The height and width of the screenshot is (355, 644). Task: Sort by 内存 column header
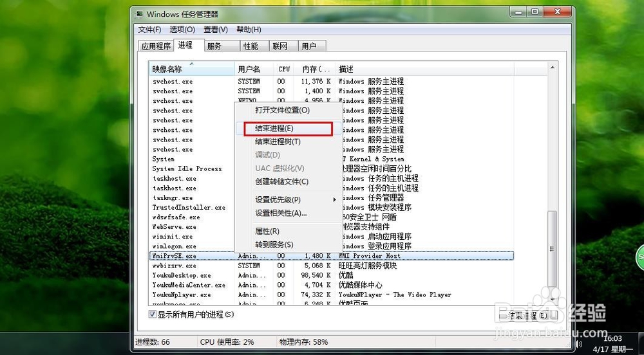click(314, 69)
